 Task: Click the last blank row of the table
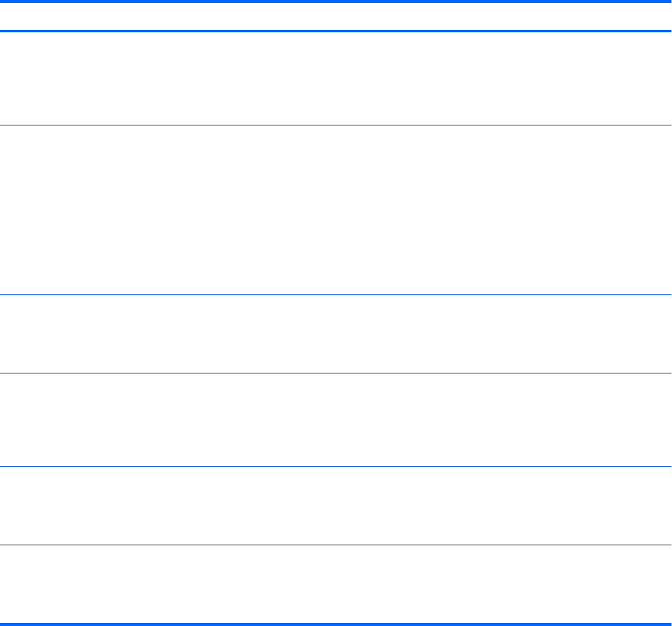336,583
